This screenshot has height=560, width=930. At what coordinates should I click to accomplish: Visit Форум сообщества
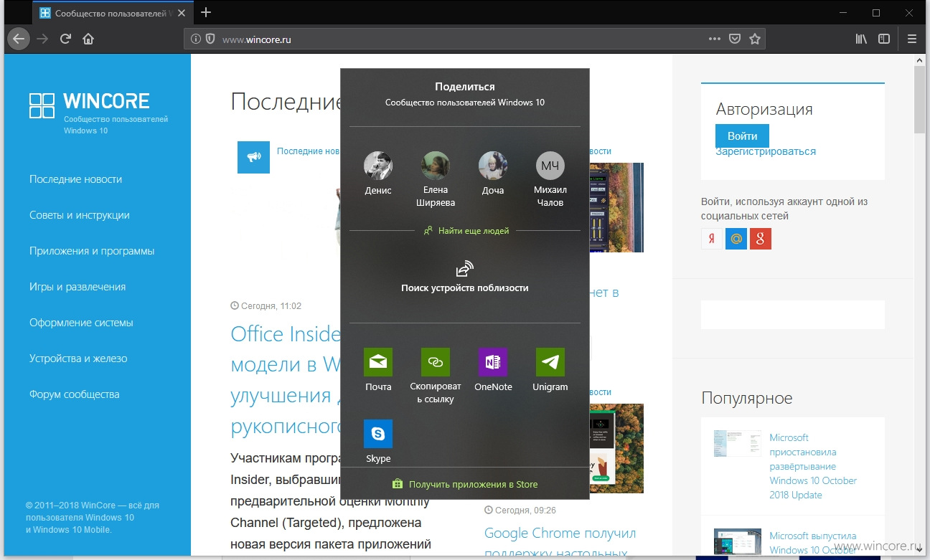(x=75, y=394)
